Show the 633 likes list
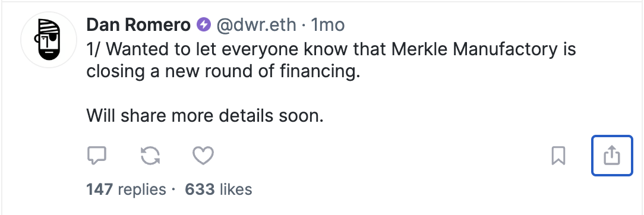Image resolution: width=644 pixels, height=215 pixels. 219,189
